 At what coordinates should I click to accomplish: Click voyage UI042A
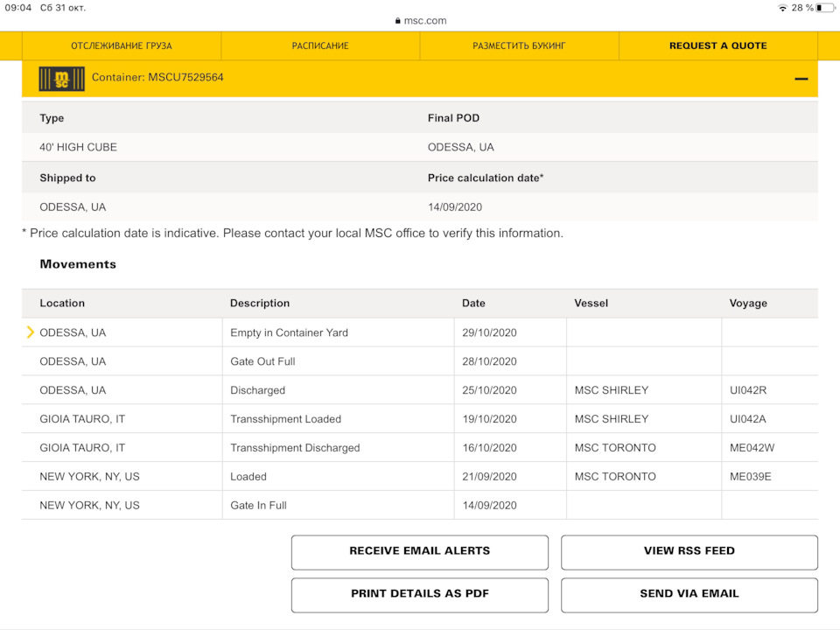(x=747, y=419)
